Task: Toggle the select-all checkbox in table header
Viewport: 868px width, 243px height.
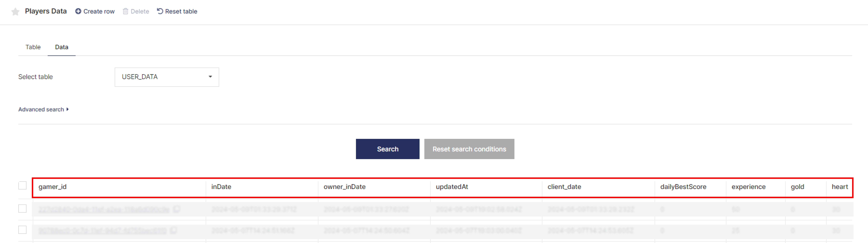Action: pos(22,186)
